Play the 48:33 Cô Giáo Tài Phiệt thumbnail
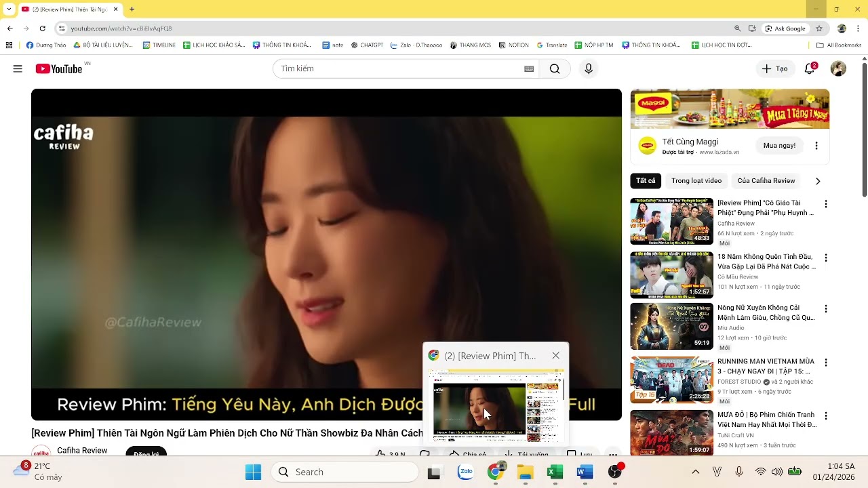868x488 pixels. click(x=671, y=221)
